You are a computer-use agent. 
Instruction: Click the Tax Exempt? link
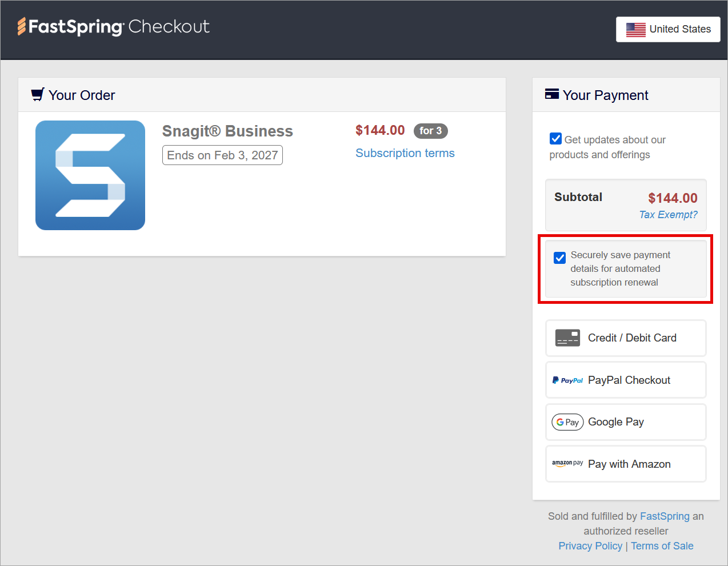click(668, 215)
